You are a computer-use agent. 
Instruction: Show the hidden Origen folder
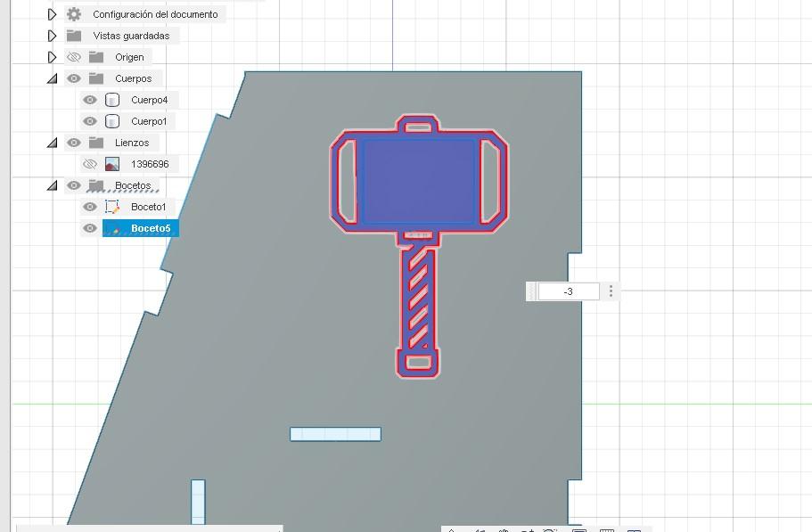74,57
